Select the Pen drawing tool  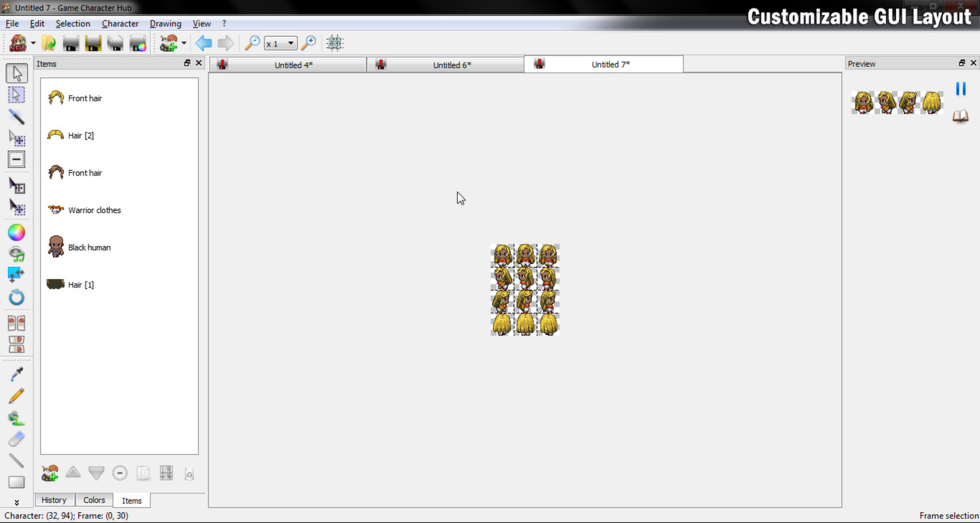click(x=17, y=395)
